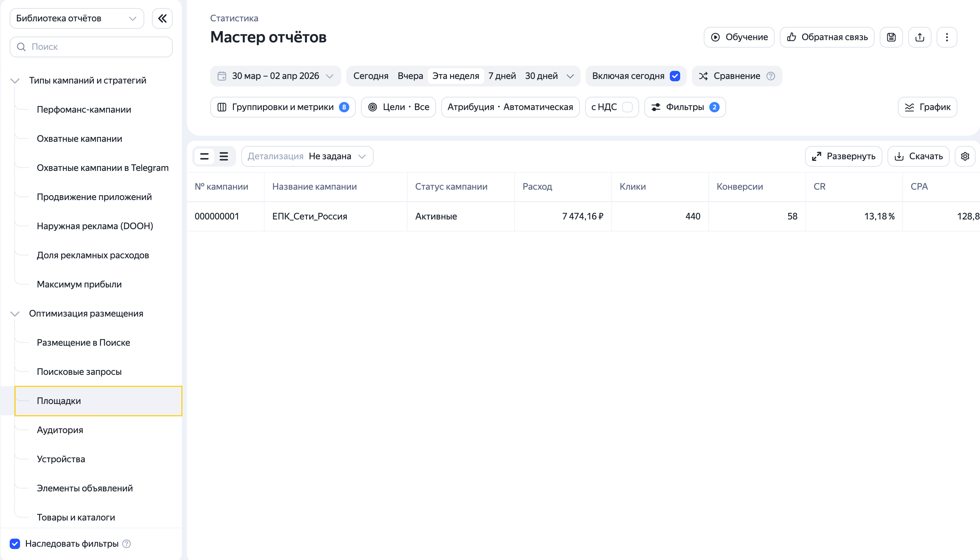Open the date range 30 мар – 02 апр dropdown
This screenshot has width=980, height=560.
(275, 76)
